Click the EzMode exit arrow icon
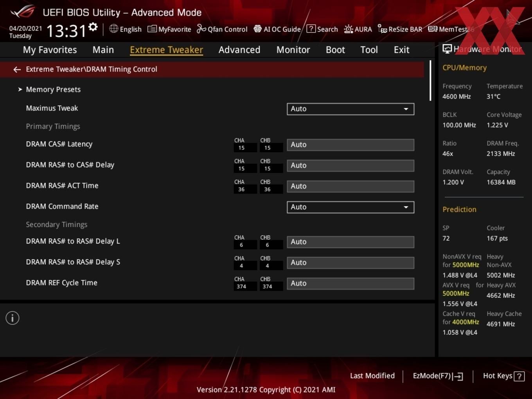This screenshot has width=532, height=399. (x=458, y=376)
